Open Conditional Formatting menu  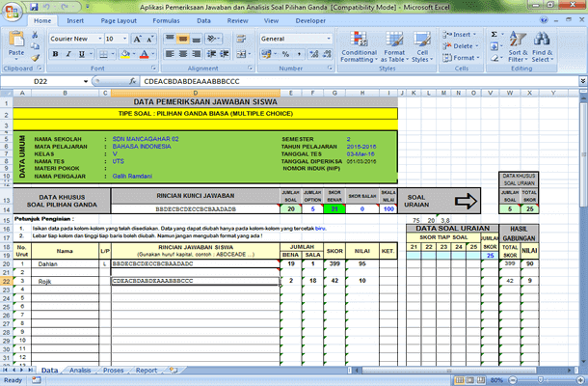[359, 47]
